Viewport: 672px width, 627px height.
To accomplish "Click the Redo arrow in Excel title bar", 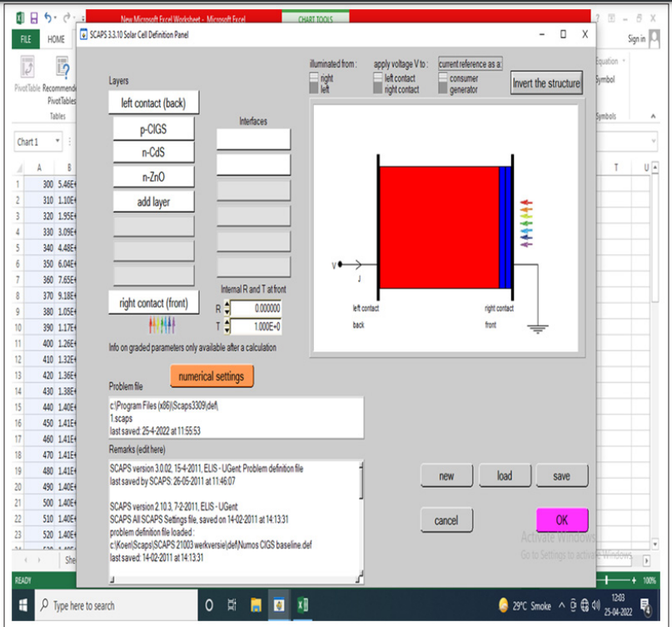I will tap(67, 17).
